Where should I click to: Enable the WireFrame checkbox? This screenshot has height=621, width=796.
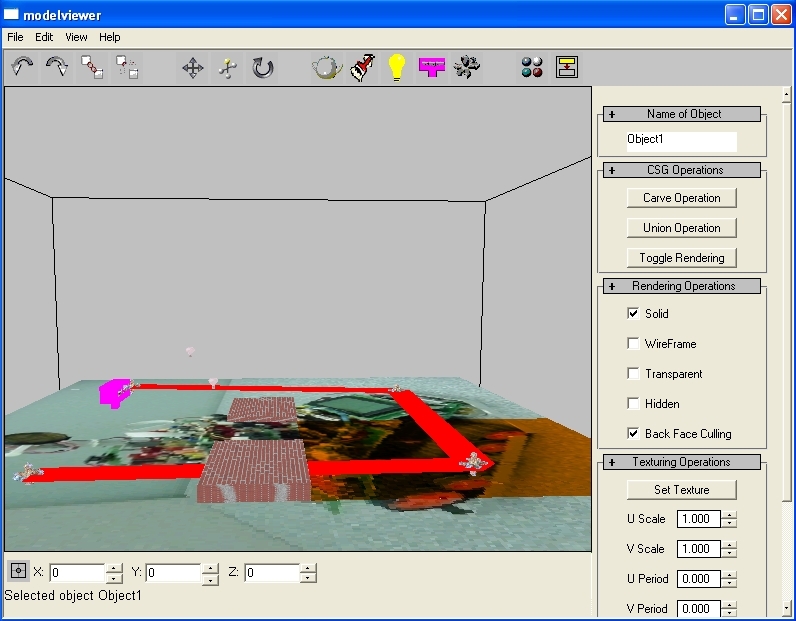pos(633,344)
